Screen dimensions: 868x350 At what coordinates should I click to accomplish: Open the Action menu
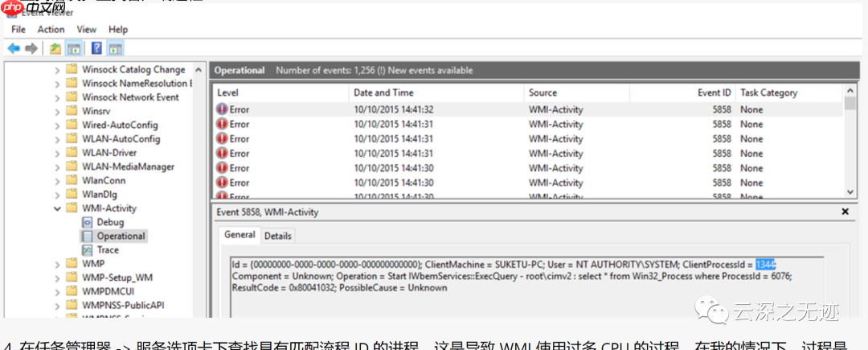[51, 29]
